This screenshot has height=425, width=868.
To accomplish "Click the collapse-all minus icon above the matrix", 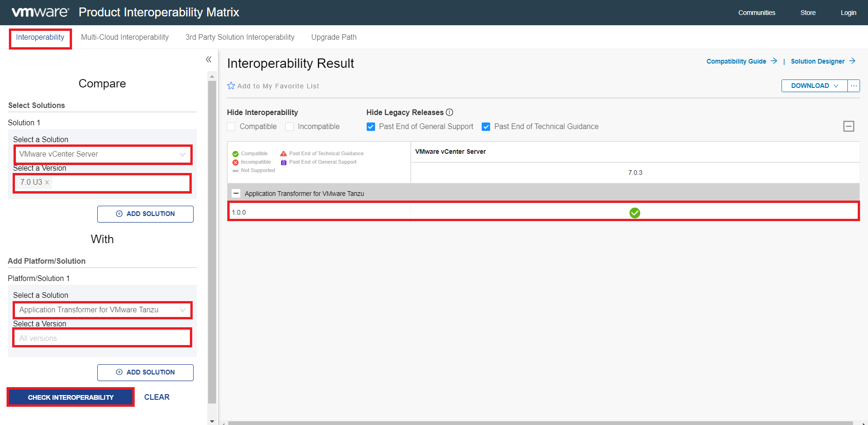I will (849, 126).
